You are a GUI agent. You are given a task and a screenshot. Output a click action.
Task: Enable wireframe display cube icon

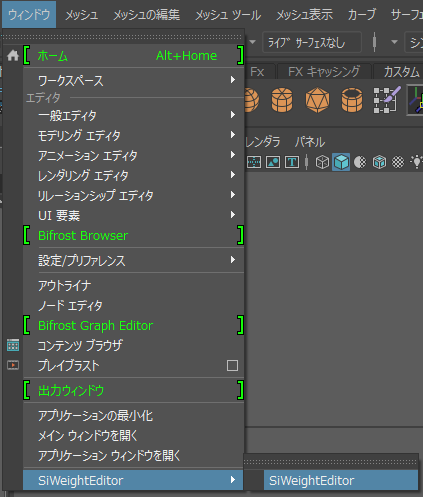[x=322, y=162]
